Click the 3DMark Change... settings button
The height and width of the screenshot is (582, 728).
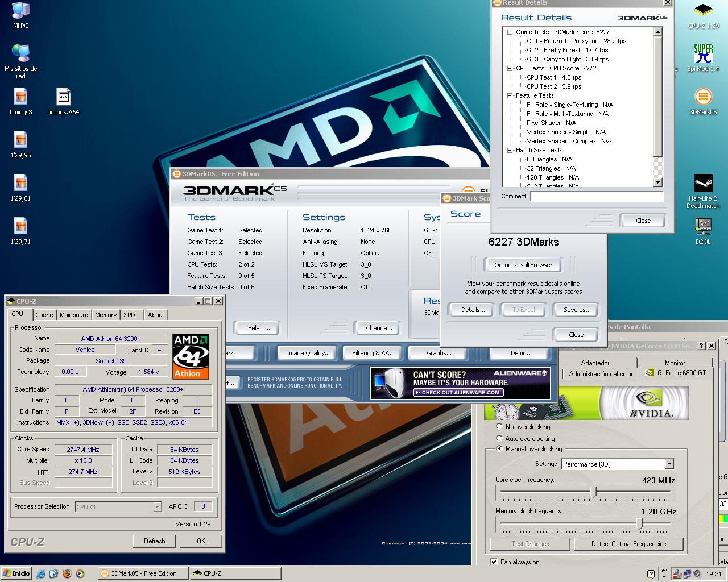(x=379, y=328)
